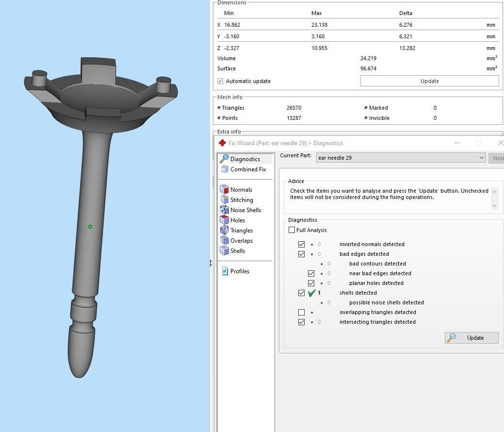Click the Next button

point(497,158)
